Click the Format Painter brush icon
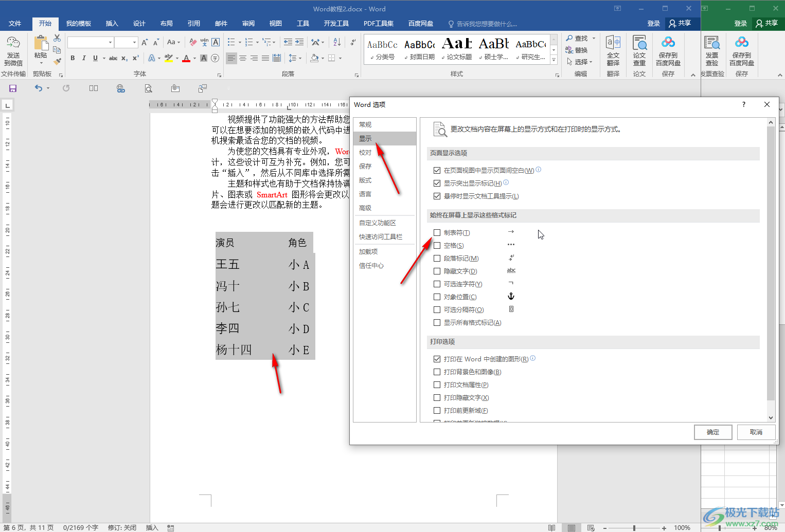The width and height of the screenshot is (785, 532). (x=57, y=62)
